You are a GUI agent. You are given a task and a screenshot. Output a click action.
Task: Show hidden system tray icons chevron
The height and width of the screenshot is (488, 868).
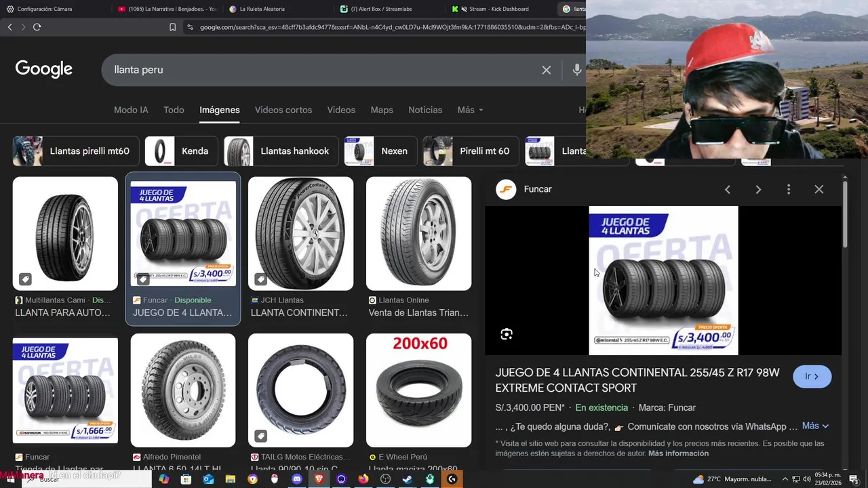(x=785, y=479)
